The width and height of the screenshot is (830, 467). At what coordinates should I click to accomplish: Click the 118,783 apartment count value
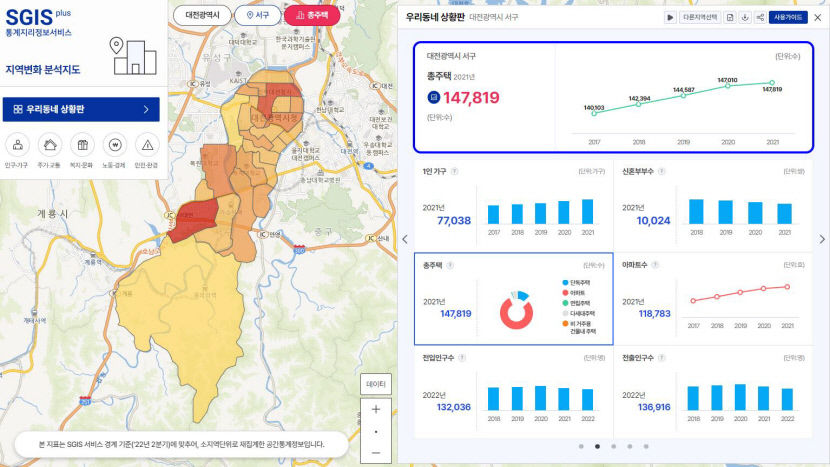(654, 313)
